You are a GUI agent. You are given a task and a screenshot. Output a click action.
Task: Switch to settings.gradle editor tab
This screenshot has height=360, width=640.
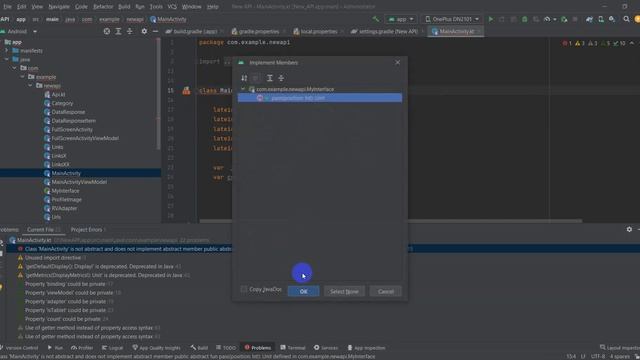(x=387, y=31)
